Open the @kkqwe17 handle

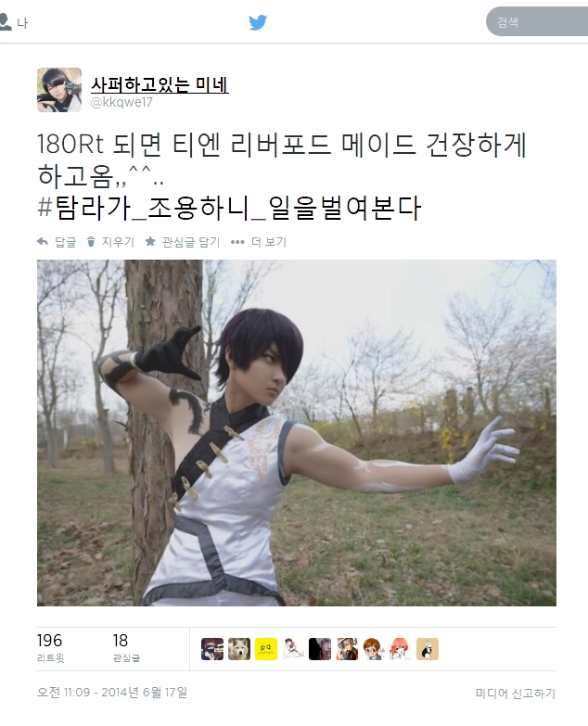coord(121,102)
